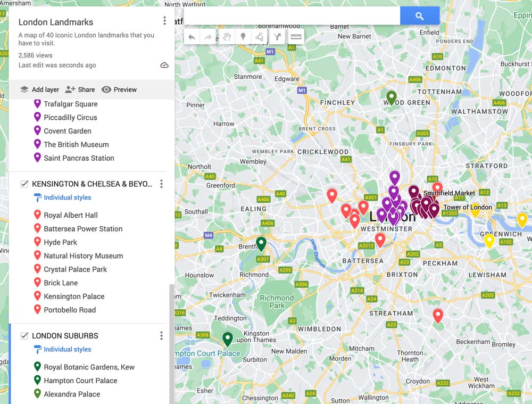The width and height of the screenshot is (532, 404).
Task: Click the cloud saved-to-Drive icon
Action: (x=164, y=65)
